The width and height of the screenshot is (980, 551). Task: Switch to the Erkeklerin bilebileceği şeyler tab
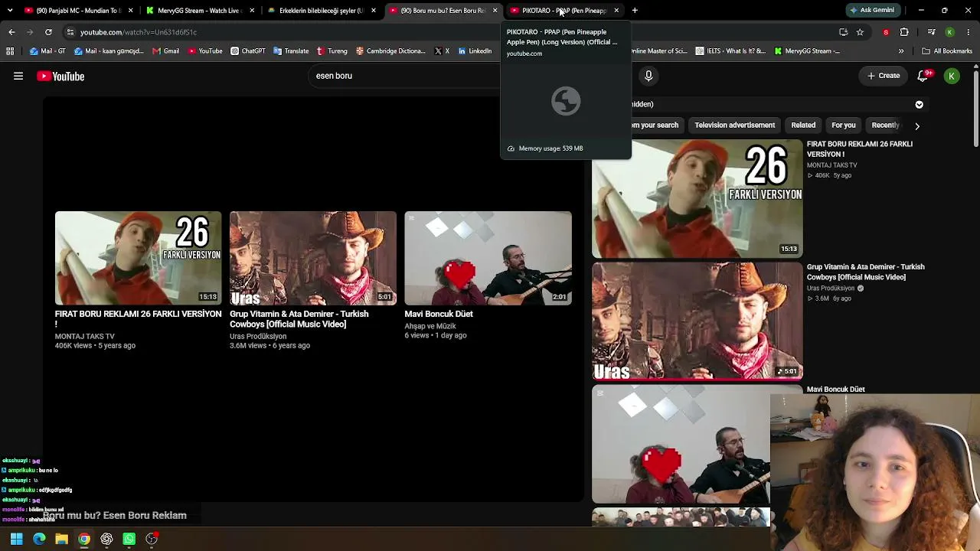[322, 11]
